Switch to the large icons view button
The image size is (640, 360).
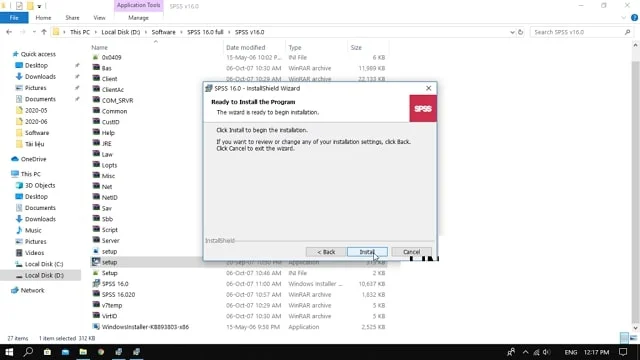coord(633,338)
